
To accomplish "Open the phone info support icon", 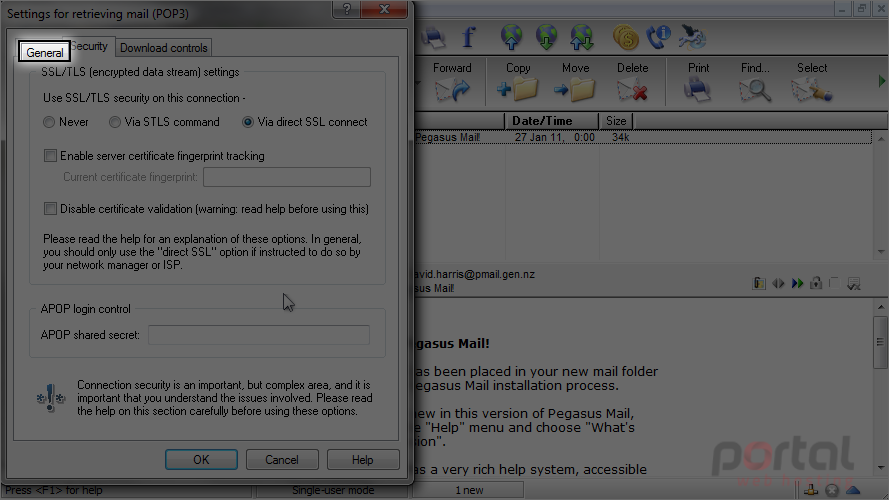I will [x=659, y=37].
